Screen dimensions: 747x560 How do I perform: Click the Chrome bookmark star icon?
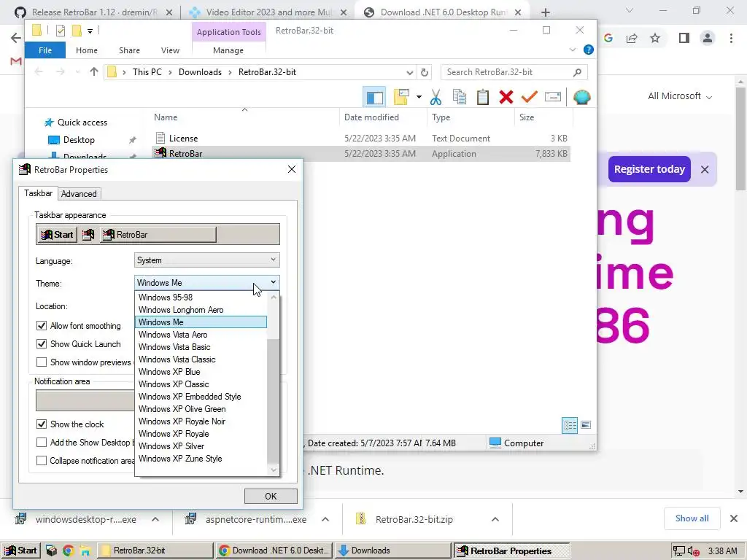[x=655, y=39]
